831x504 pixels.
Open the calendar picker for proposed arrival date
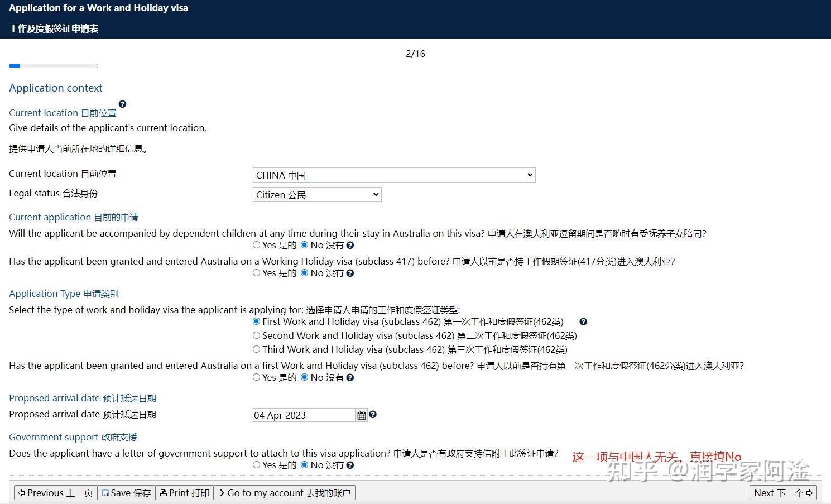pyautogui.click(x=361, y=415)
